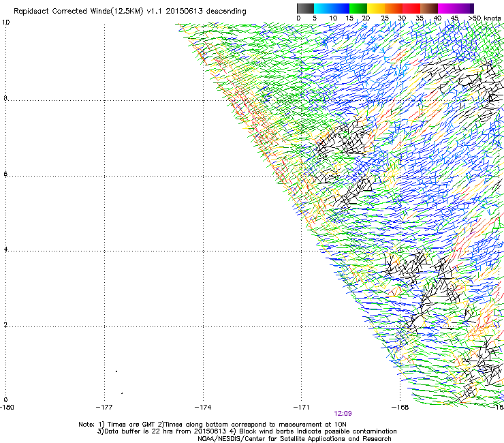Screen dimensions: 504x443
Task: Click the latitude label '10' on the axis
Action: (5, 22)
